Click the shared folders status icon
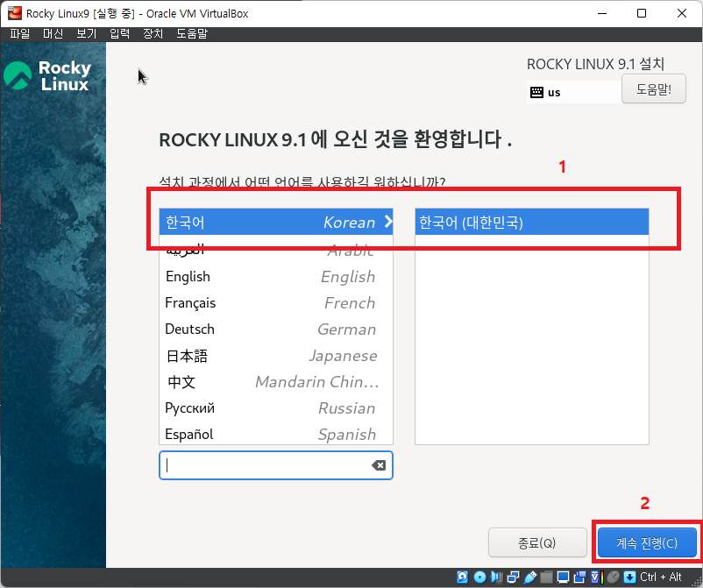Viewport: 703px width, 588px height. (x=546, y=577)
